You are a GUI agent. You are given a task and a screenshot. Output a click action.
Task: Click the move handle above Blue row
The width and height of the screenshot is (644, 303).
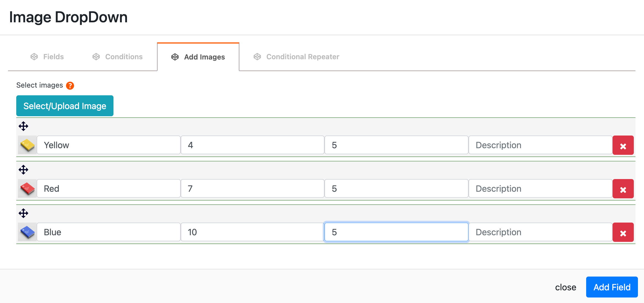point(23,213)
